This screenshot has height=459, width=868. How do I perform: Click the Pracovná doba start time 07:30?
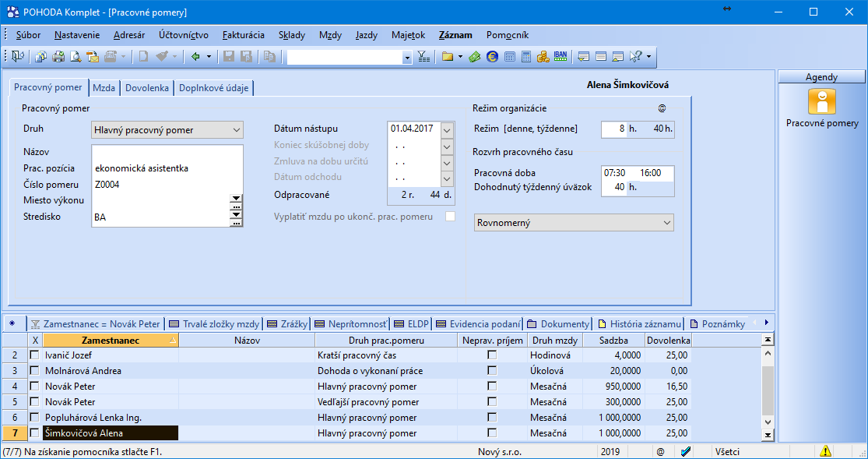[615, 173]
